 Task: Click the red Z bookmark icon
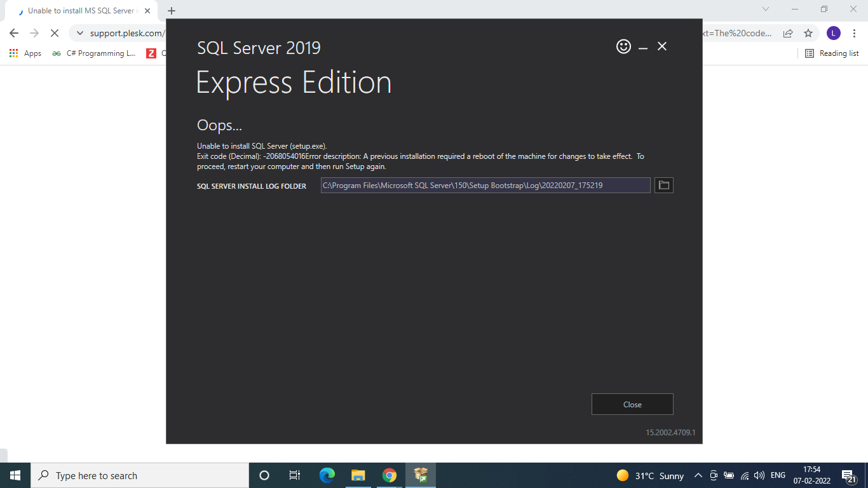pos(151,53)
